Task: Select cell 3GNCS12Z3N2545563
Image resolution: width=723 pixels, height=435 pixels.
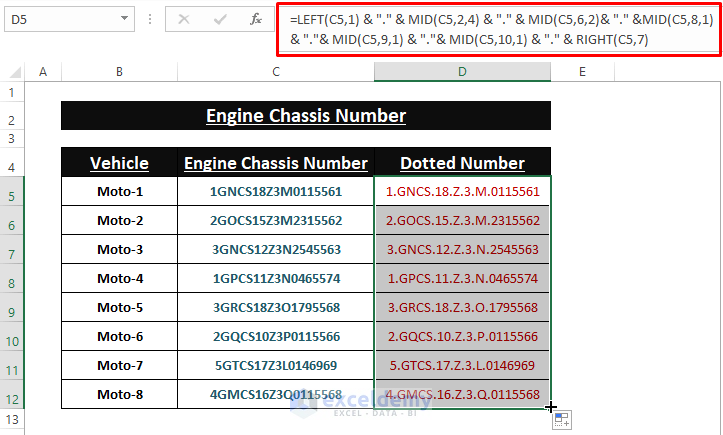Action: tap(276, 250)
